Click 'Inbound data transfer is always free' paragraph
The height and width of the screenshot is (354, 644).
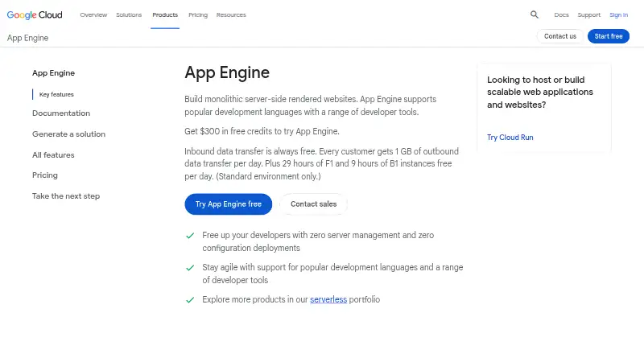[x=321, y=163]
